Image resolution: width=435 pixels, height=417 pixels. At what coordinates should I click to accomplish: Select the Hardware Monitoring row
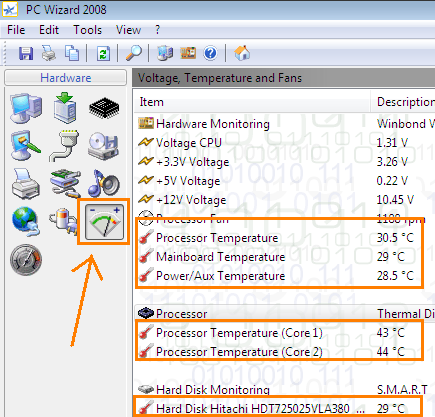coord(285,124)
